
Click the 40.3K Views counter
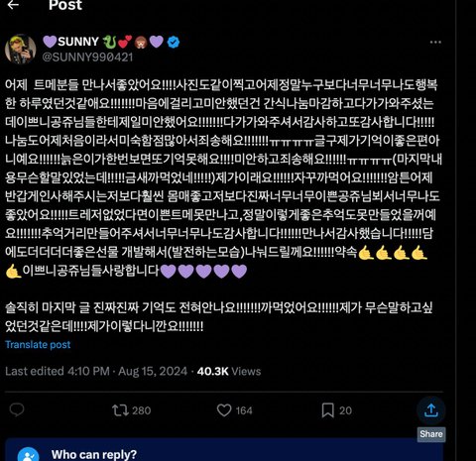point(229,371)
